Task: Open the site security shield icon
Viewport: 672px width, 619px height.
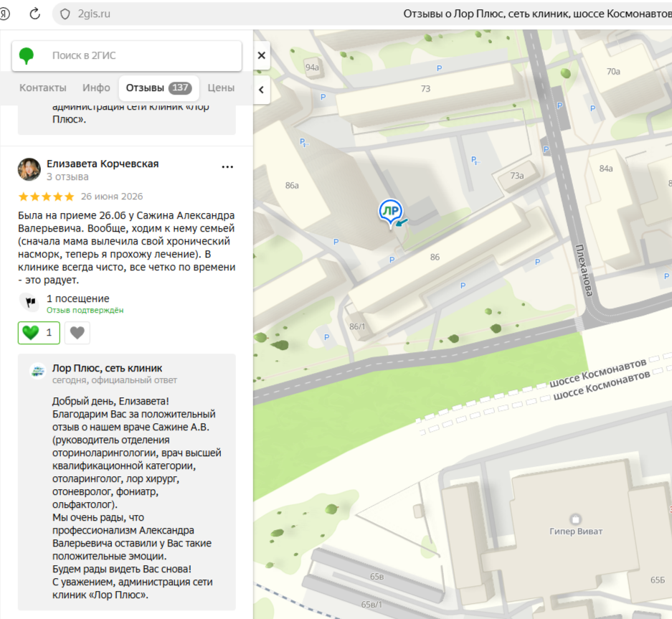Action: coord(65,14)
